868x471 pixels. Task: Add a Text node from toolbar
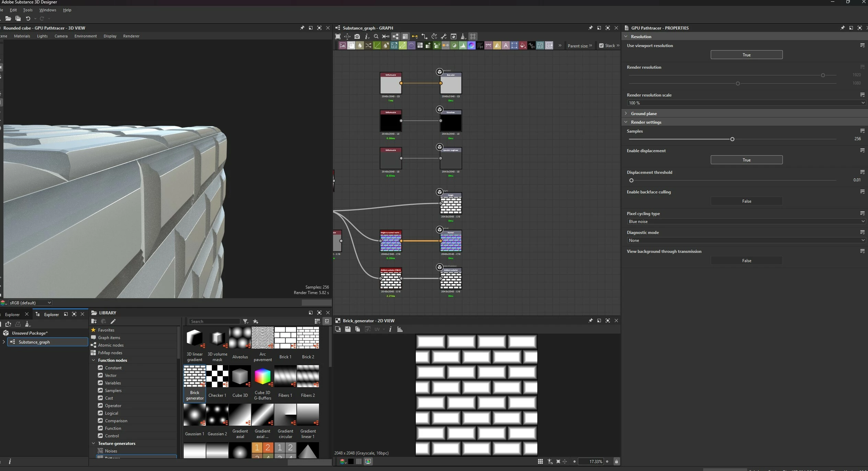506,45
